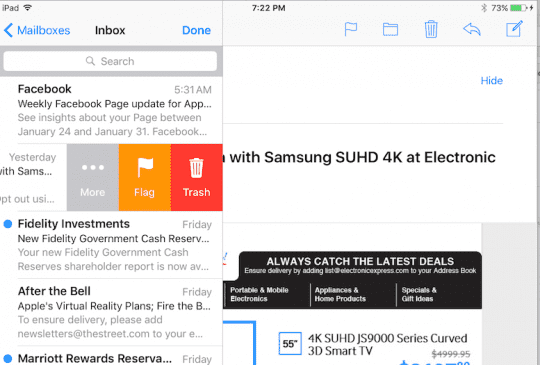Screen dimensions: 540x365
Task: Tap the Marriott Rewards unread blue dot
Action: [8, 359]
